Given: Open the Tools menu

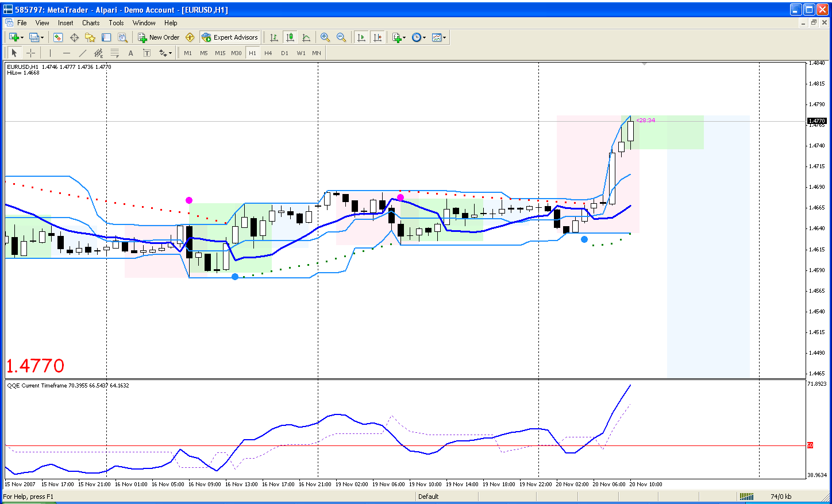Looking at the screenshot, I should (x=116, y=23).
